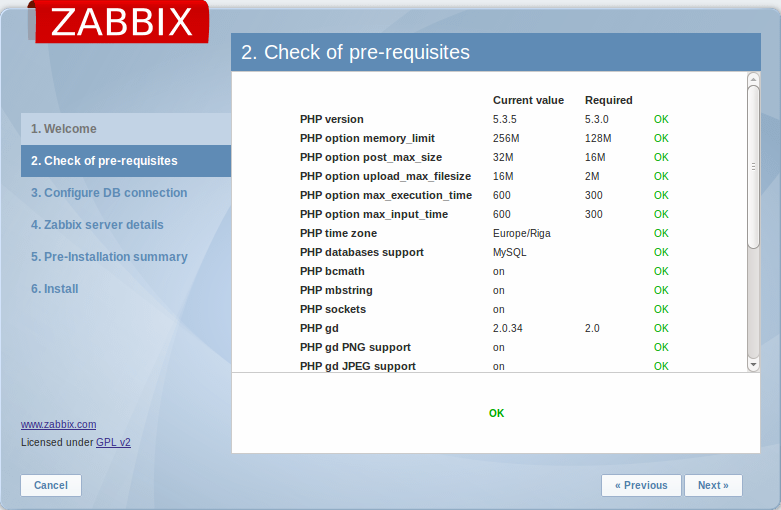Click the 5.3.0 required PHP version

(x=597, y=120)
